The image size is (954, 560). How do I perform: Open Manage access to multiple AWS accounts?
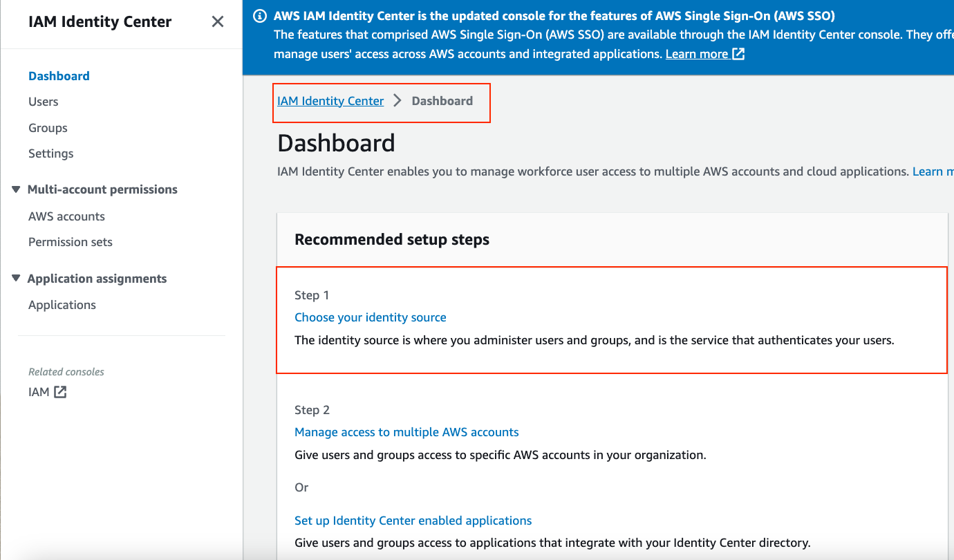pyautogui.click(x=406, y=431)
